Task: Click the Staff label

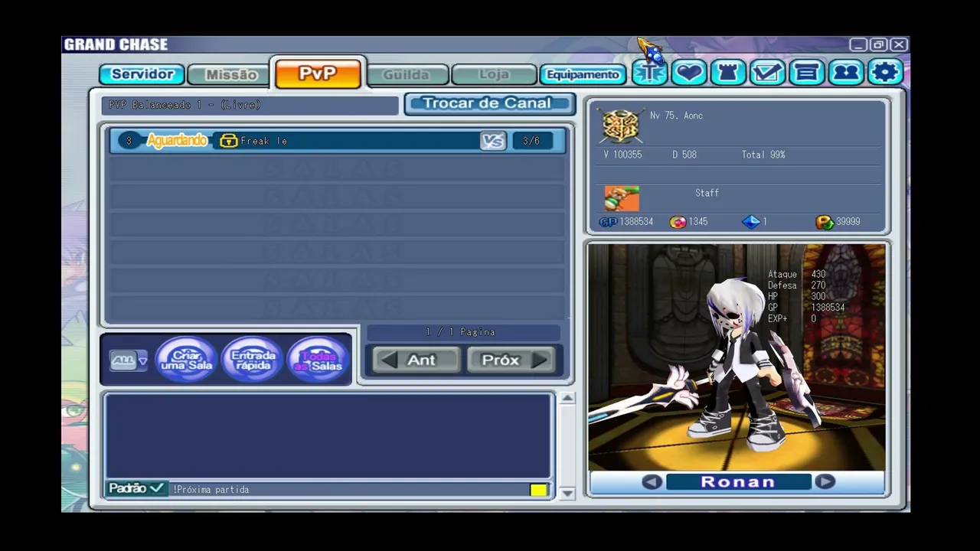Action: coord(707,193)
